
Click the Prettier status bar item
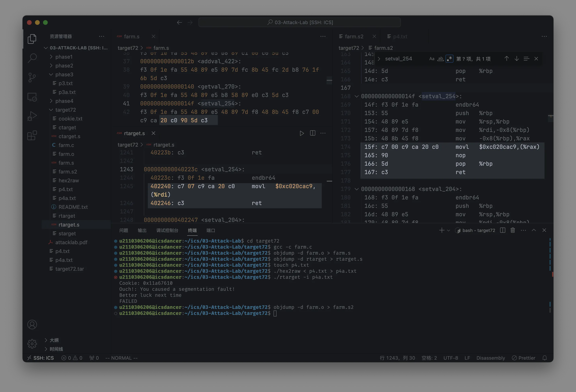[x=523, y=358]
